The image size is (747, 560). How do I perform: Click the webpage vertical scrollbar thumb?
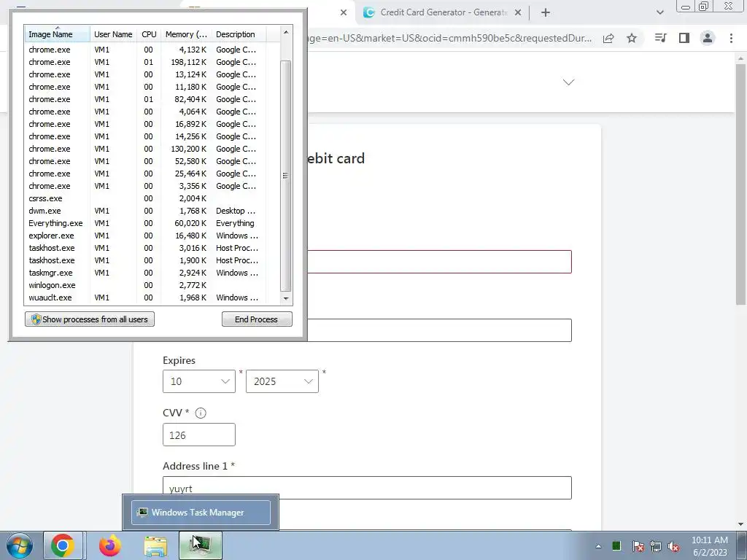pyautogui.click(x=740, y=184)
